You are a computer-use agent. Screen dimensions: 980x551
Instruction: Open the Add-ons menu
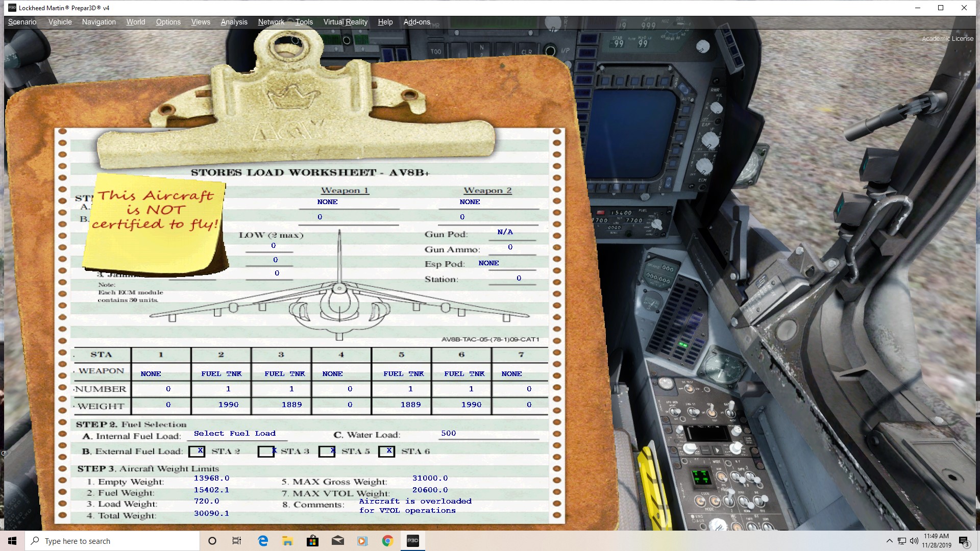point(416,22)
